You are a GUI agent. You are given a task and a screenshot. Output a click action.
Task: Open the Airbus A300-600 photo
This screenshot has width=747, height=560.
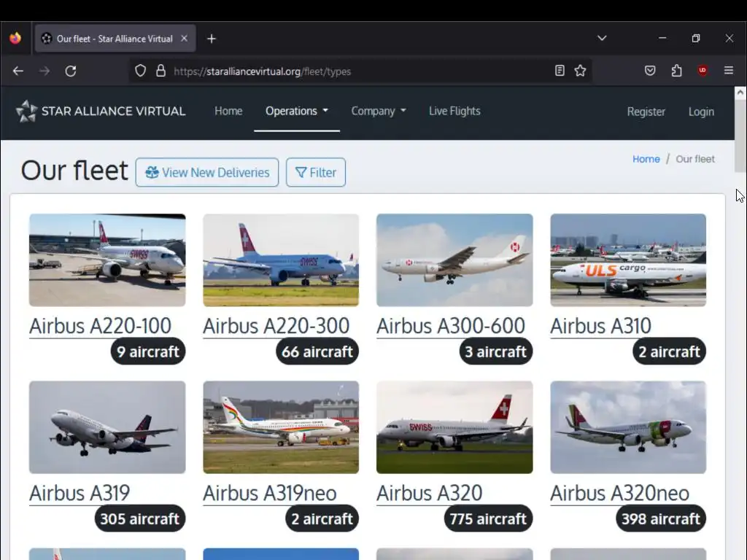(x=454, y=260)
